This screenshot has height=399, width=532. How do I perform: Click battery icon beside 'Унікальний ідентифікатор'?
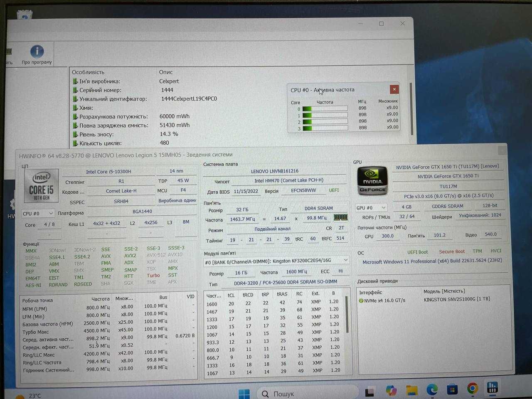75,99
